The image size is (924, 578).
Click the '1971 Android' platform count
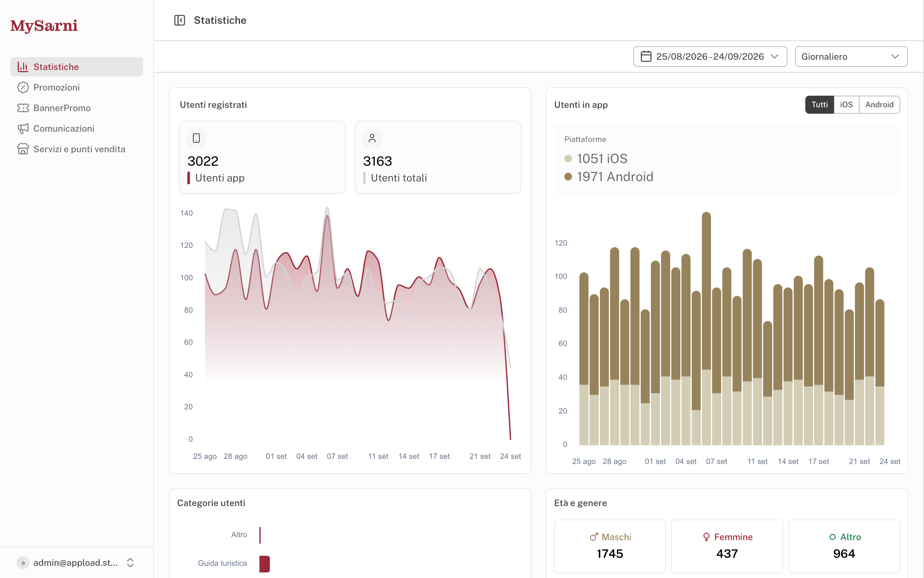[615, 177]
